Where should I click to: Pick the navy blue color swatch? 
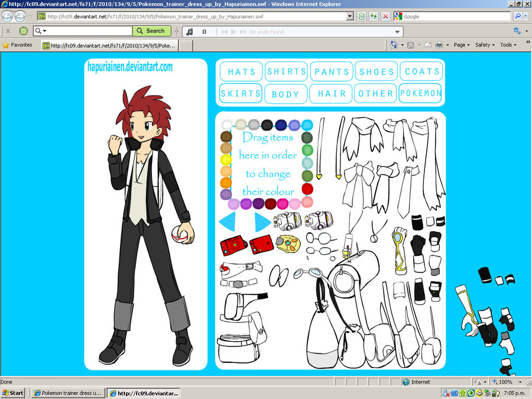tap(281, 125)
